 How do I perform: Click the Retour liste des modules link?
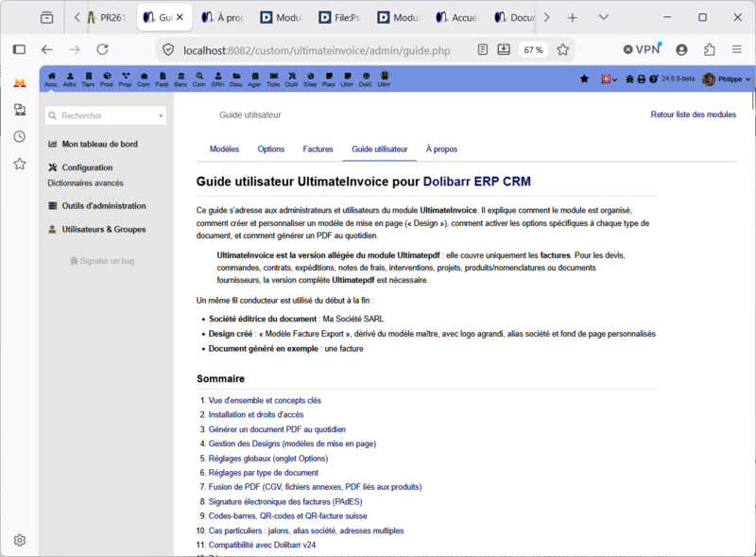coord(694,114)
